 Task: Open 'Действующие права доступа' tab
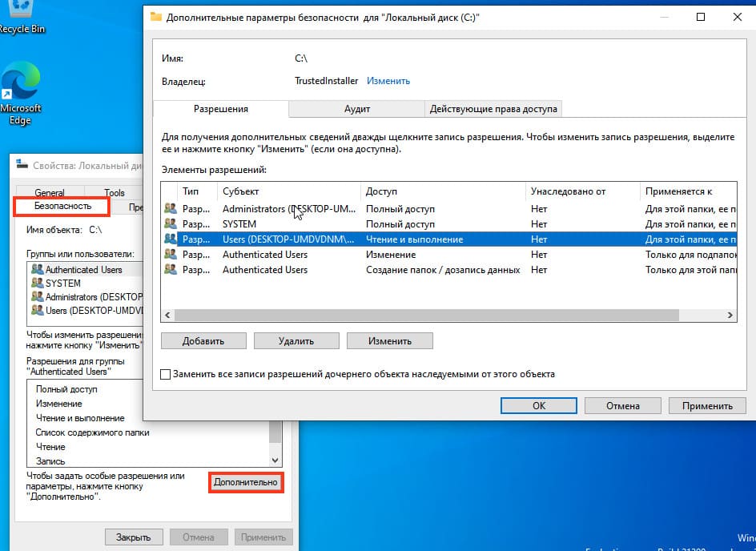(x=492, y=109)
